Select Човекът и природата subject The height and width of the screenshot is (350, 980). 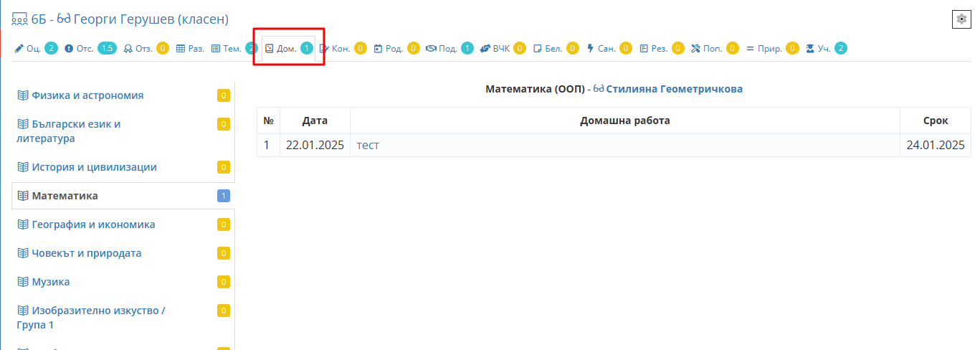(123, 253)
